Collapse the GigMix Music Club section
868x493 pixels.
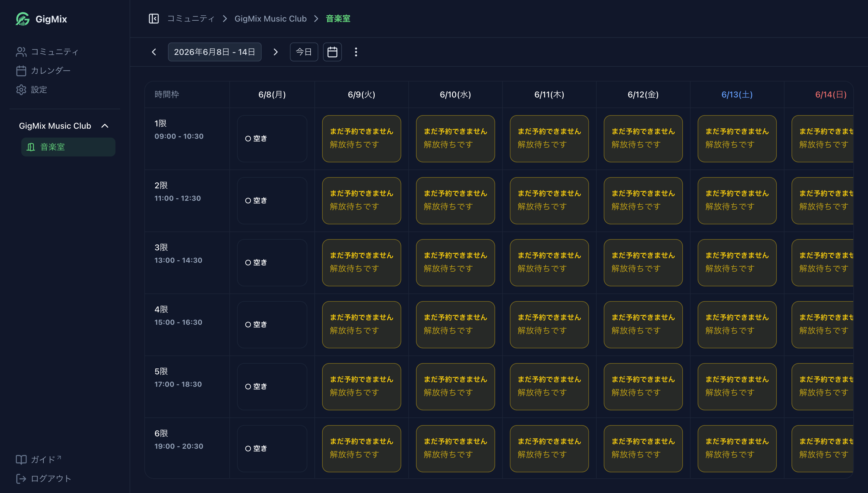[105, 126]
